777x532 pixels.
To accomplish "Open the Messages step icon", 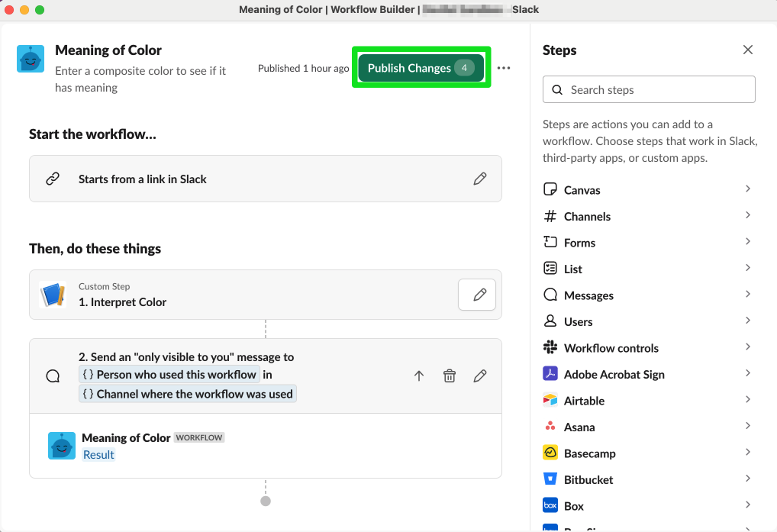I will (551, 295).
